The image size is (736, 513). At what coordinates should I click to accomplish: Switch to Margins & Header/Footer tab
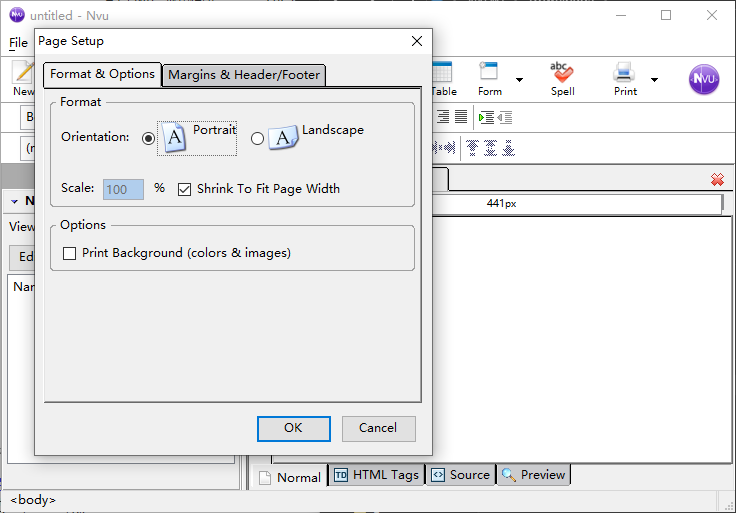(244, 75)
